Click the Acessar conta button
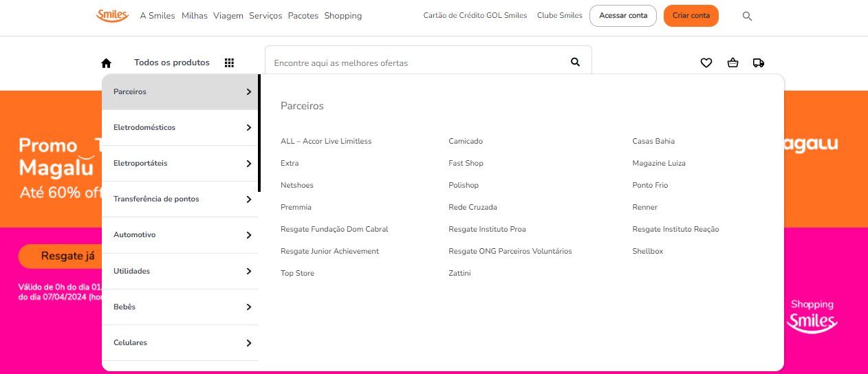868x374 pixels. tap(623, 16)
